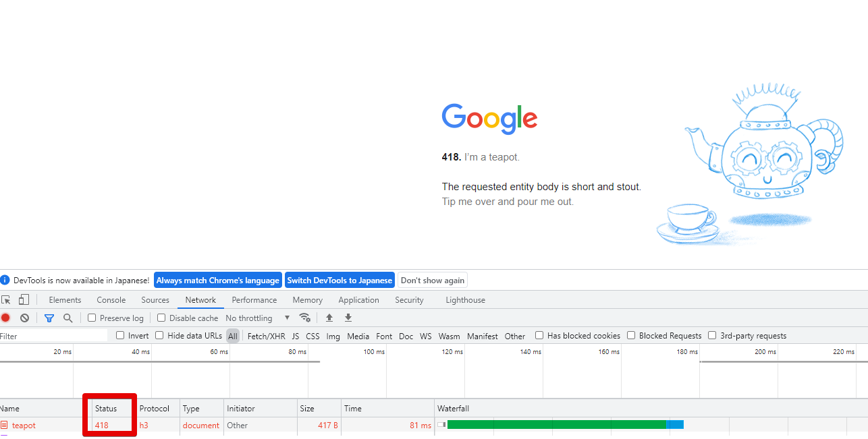
Task: Enable the Preserve log checkbox
Action: click(x=91, y=317)
